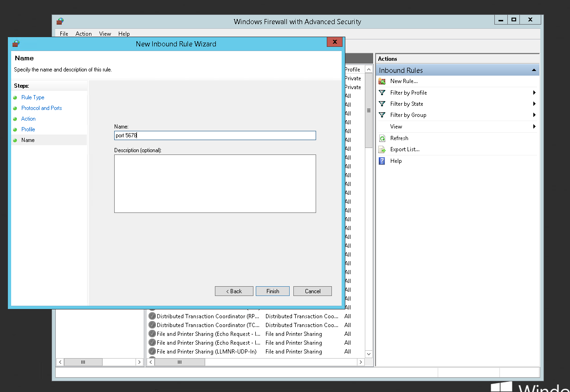The image size is (570, 392).
Task: Click the Filter by Profile funnel icon
Action: 382,93
